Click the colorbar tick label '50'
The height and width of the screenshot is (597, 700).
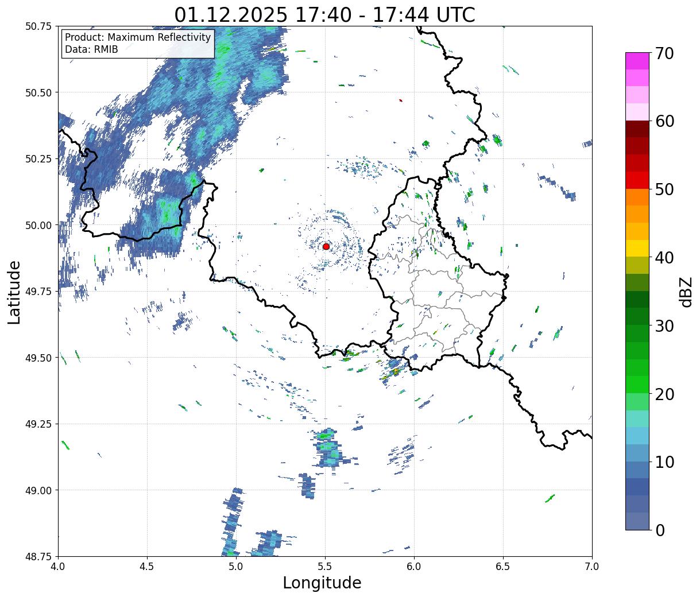point(664,189)
